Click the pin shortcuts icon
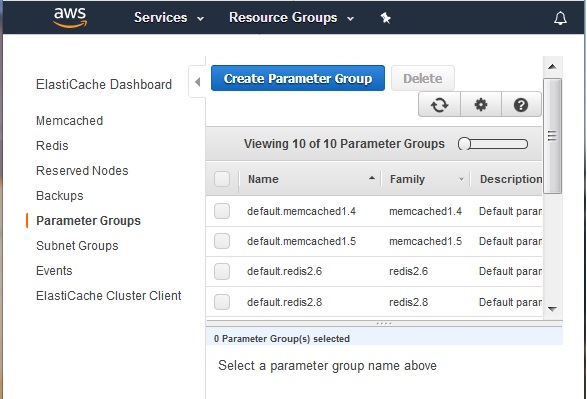The width and height of the screenshot is (587, 399). 385,18
